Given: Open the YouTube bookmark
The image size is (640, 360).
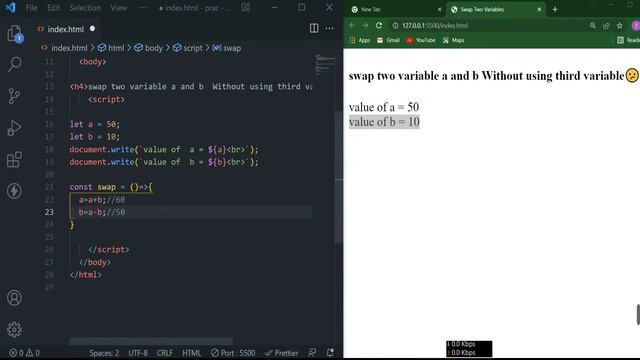Looking at the screenshot, I should [x=421, y=40].
